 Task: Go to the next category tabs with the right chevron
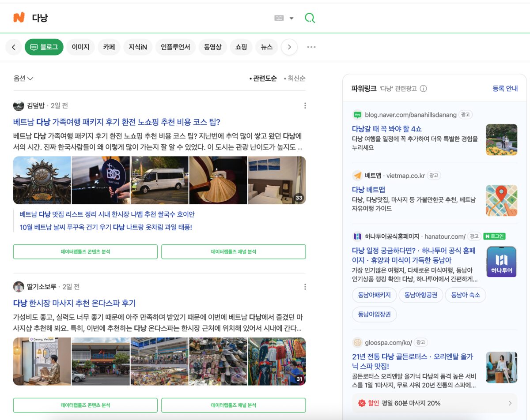[289, 47]
